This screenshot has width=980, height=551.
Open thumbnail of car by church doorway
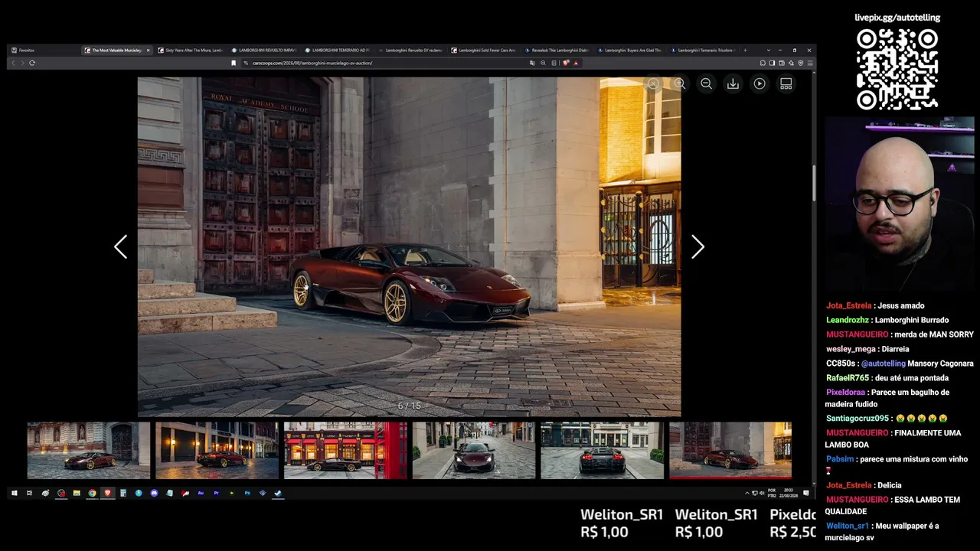pos(89,451)
